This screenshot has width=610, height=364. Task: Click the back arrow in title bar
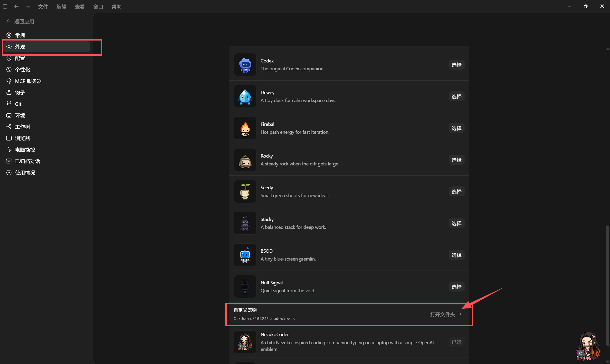tap(16, 7)
